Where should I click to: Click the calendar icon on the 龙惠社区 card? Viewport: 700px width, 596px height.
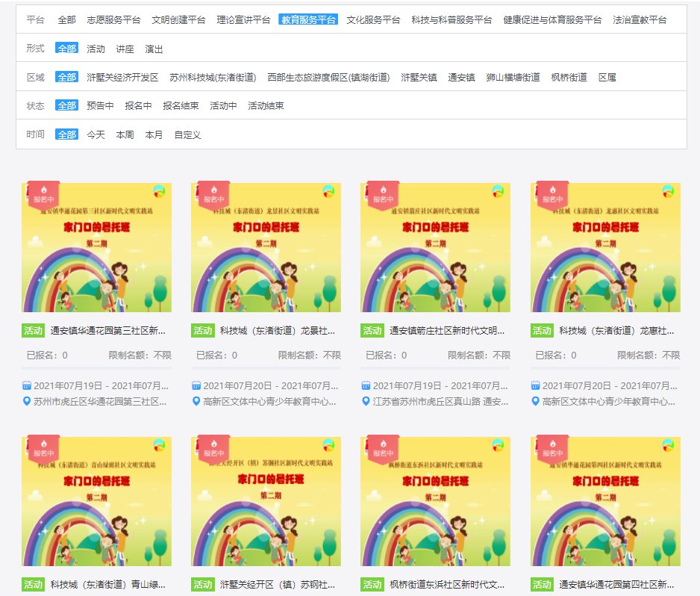point(535,385)
